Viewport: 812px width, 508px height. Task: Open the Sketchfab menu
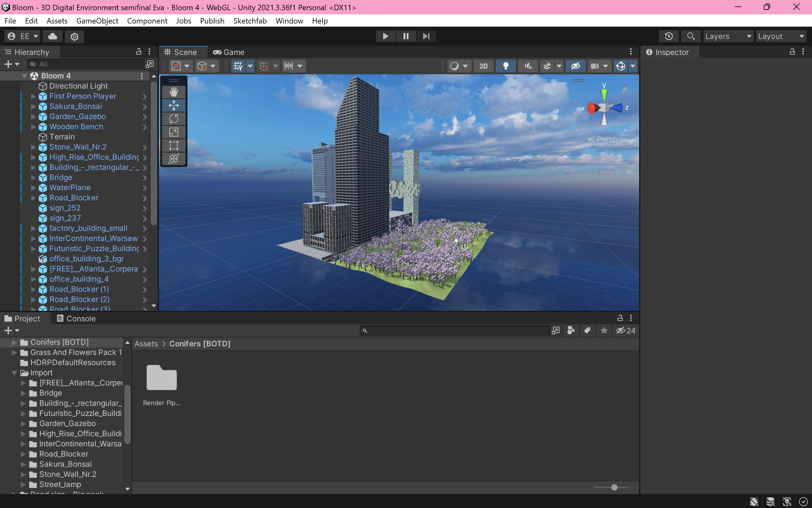[250, 21]
